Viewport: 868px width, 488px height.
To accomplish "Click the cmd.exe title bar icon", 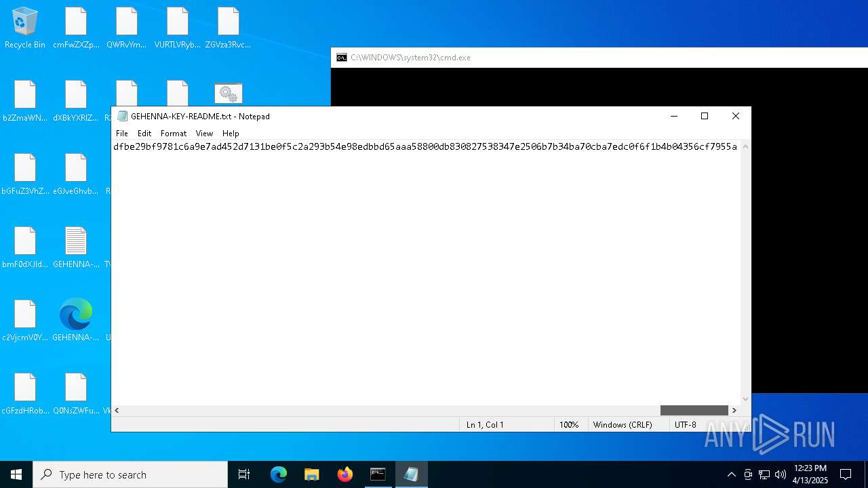I will click(x=342, y=58).
